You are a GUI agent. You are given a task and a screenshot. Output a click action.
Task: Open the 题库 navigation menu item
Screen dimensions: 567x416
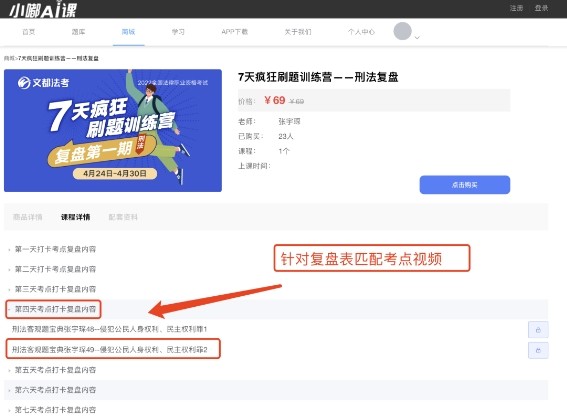(x=78, y=32)
